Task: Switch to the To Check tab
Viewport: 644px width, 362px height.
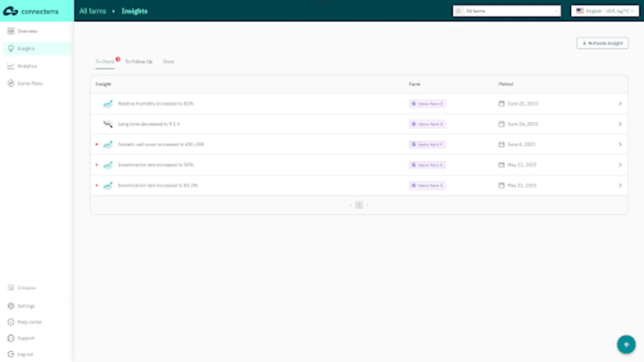Action: [x=105, y=62]
